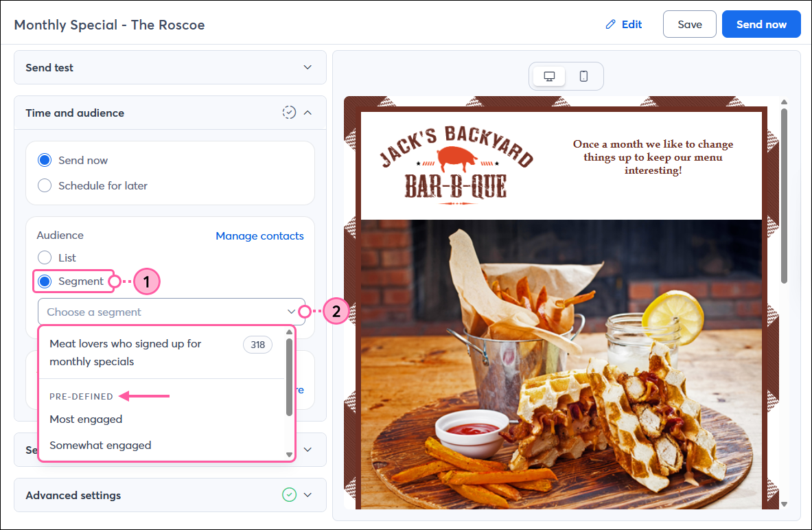This screenshot has width=812, height=530.
Task: Click segment list scroll-down arrow
Action: tap(289, 455)
